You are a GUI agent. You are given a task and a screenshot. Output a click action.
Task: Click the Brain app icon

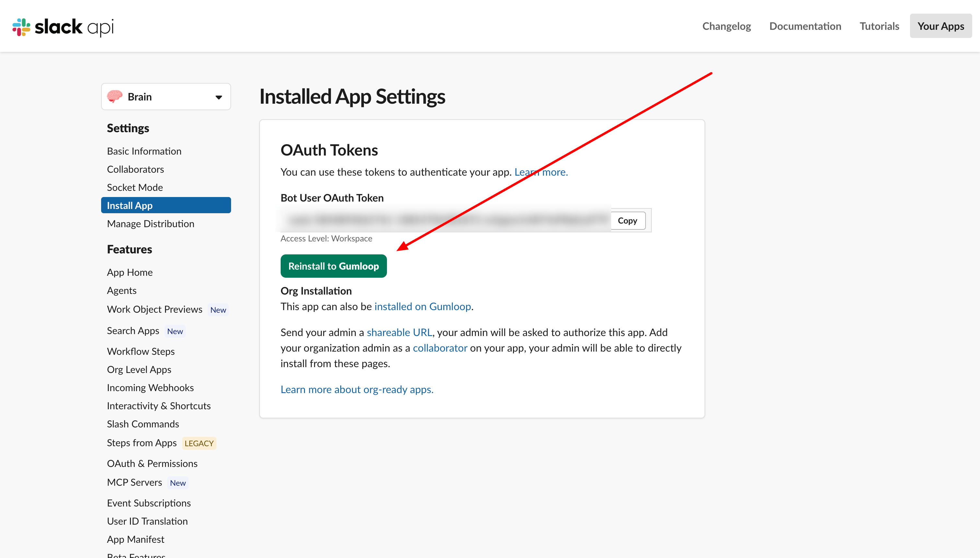point(115,97)
